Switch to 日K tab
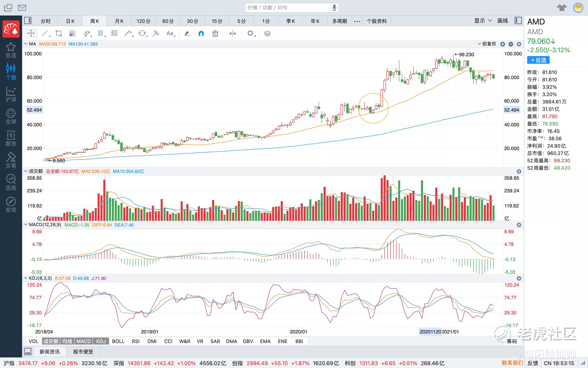 pyautogui.click(x=70, y=21)
